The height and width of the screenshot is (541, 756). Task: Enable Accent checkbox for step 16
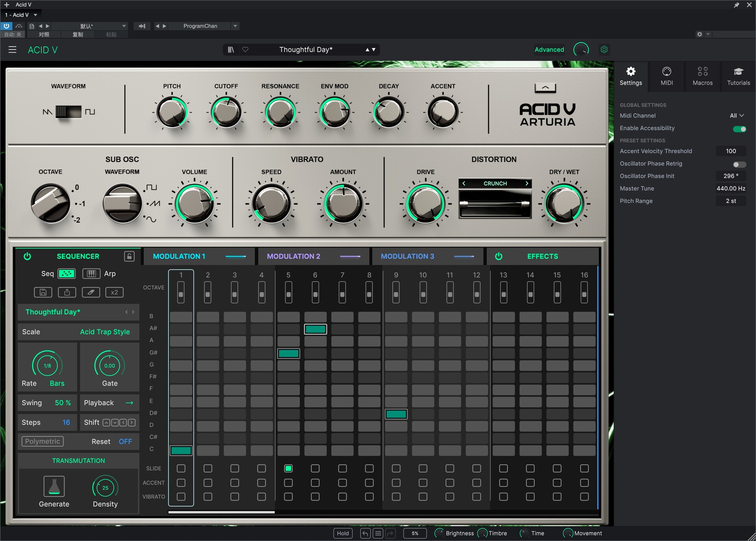(x=584, y=483)
